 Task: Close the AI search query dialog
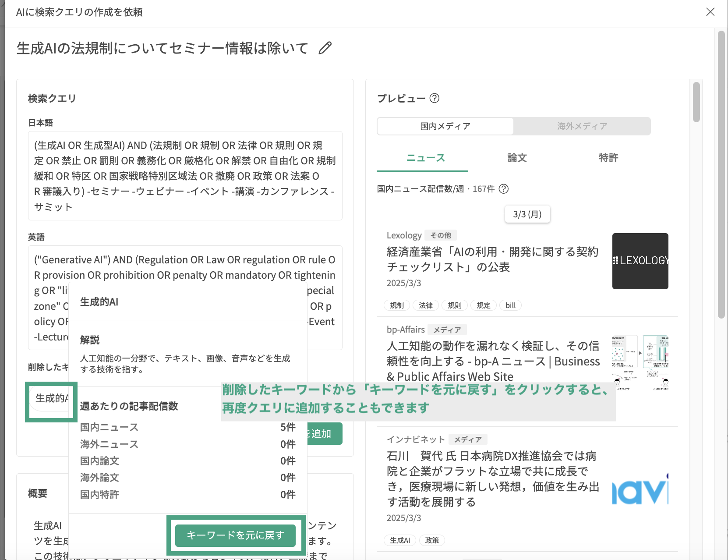[710, 12]
